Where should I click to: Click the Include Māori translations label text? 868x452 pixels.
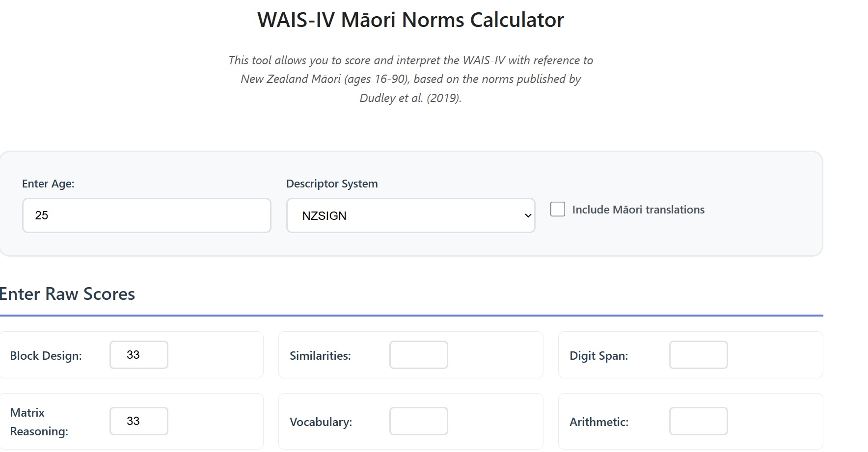coord(638,210)
